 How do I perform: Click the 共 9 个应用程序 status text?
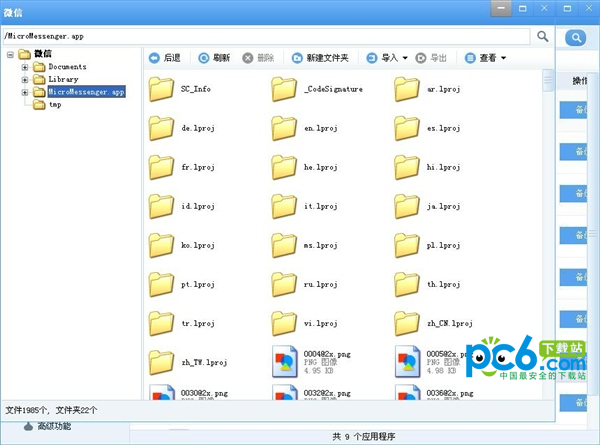pyautogui.click(x=364, y=437)
